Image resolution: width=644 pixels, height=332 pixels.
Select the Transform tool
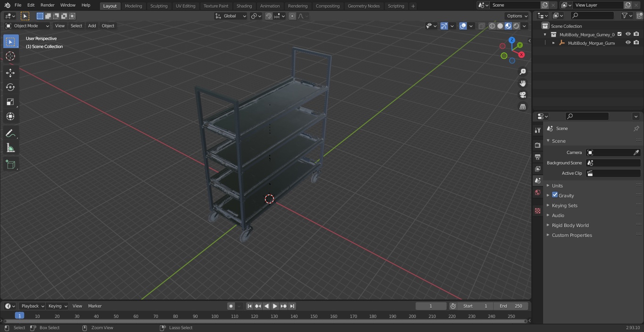coord(10,116)
